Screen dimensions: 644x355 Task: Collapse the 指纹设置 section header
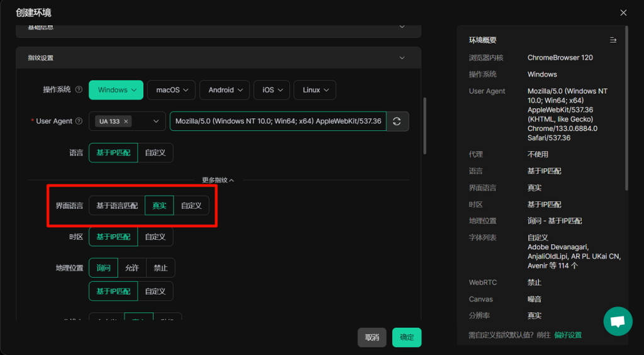[402, 58]
